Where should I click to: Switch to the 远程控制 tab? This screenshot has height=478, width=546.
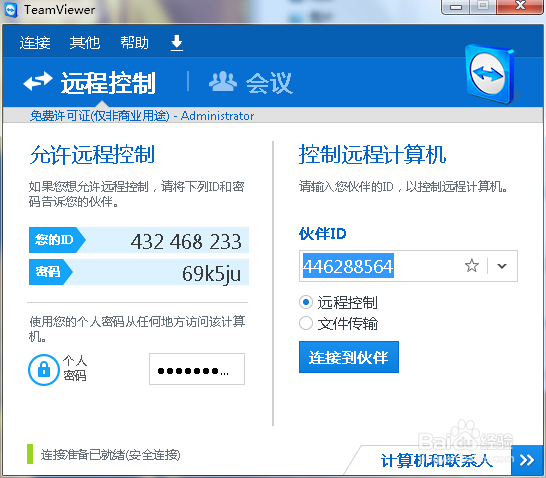click(89, 83)
